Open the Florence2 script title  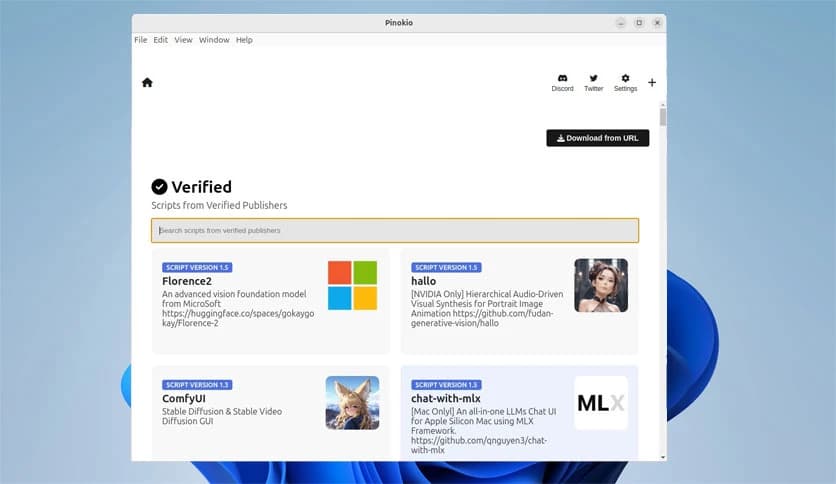[187, 281]
